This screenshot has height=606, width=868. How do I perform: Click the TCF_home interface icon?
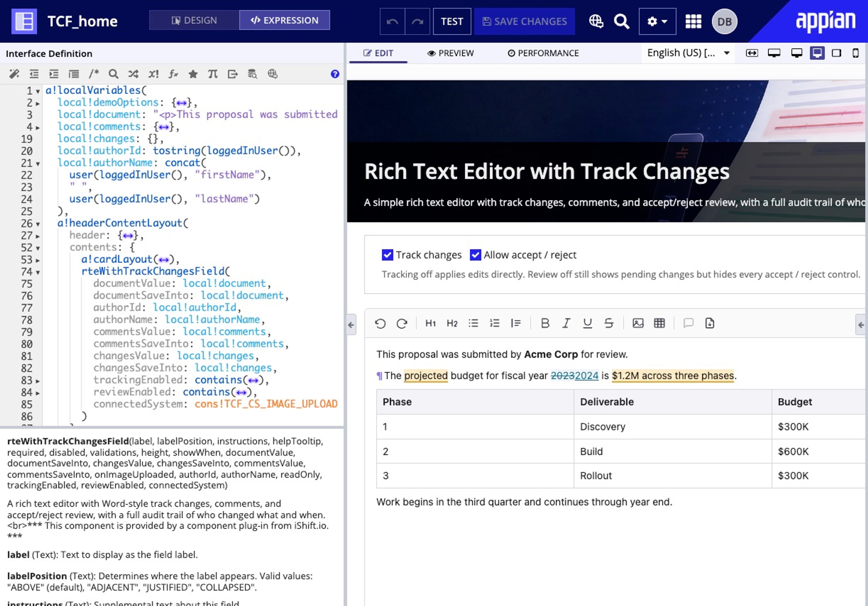click(24, 21)
